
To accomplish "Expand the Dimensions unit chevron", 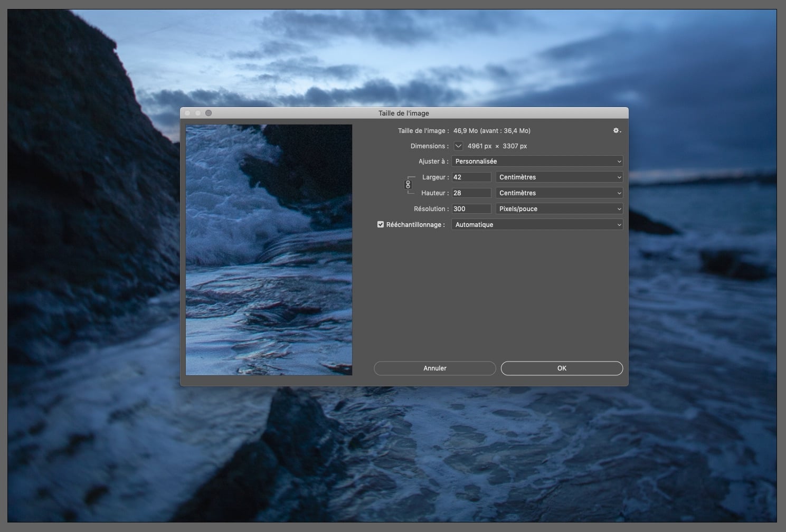I will click(x=458, y=146).
